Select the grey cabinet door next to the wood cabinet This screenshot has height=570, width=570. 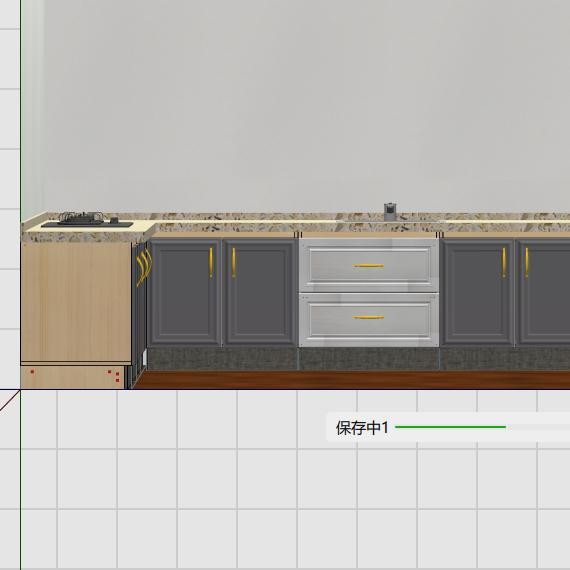(x=184, y=292)
